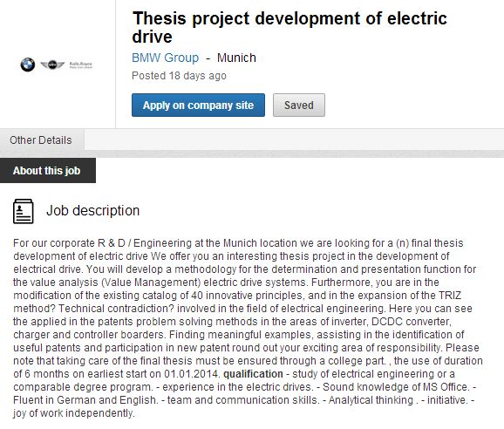Click the BMW roundel logo
Image resolution: width=504 pixels, height=429 pixels.
click(28, 65)
